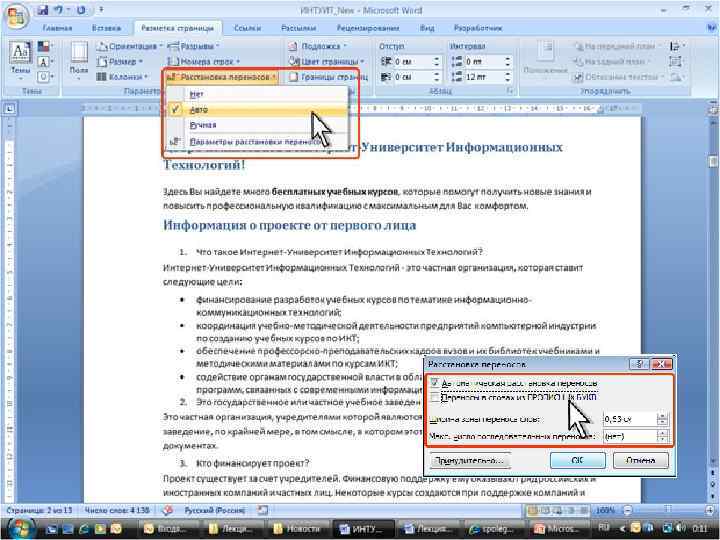Screen dimensions: 720x540
Task: Open the Поля margins menu
Action: [79, 60]
